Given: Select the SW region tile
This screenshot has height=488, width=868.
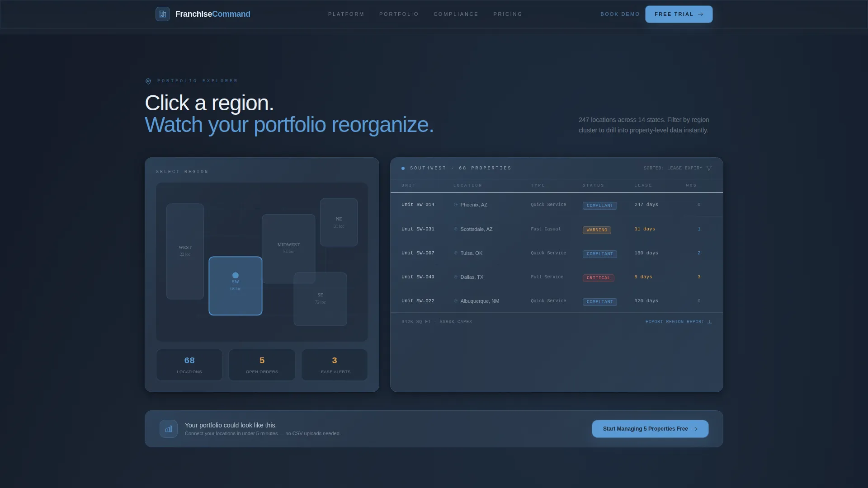Looking at the screenshot, I should pos(236,286).
